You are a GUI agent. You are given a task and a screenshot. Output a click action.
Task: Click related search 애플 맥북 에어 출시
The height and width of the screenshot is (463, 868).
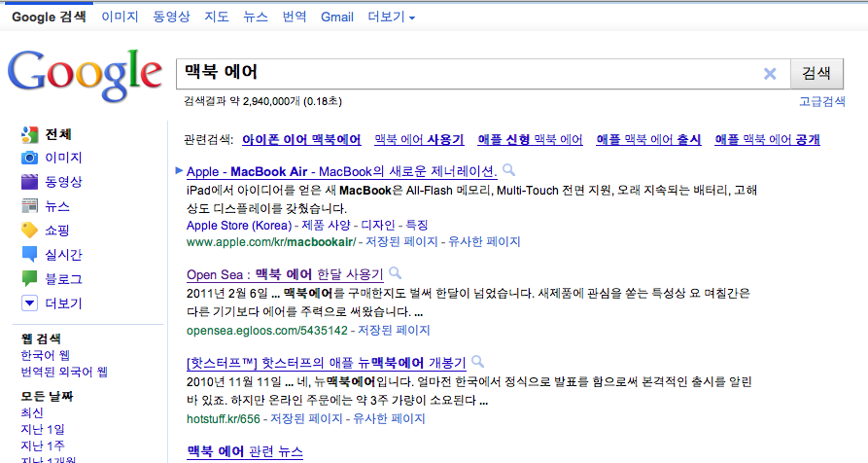click(648, 139)
